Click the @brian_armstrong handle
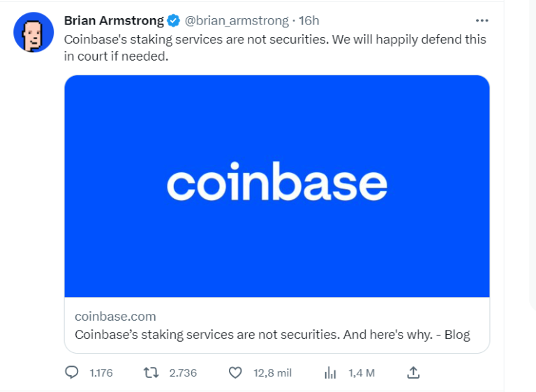The width and height of the screenshot is (536, 392). (x=237, y=21)
